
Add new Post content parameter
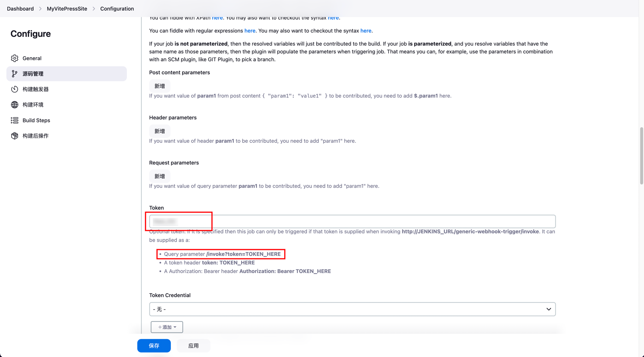160,86
